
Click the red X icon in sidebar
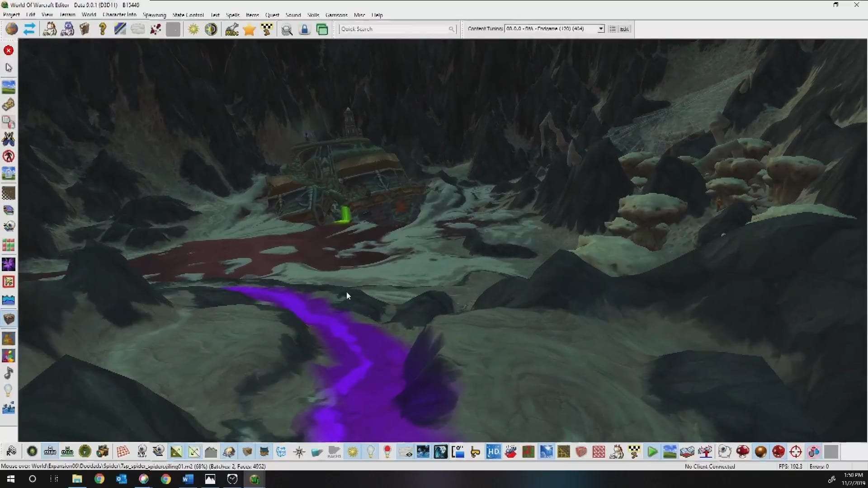pyautogui.click(x=9, y=50)
